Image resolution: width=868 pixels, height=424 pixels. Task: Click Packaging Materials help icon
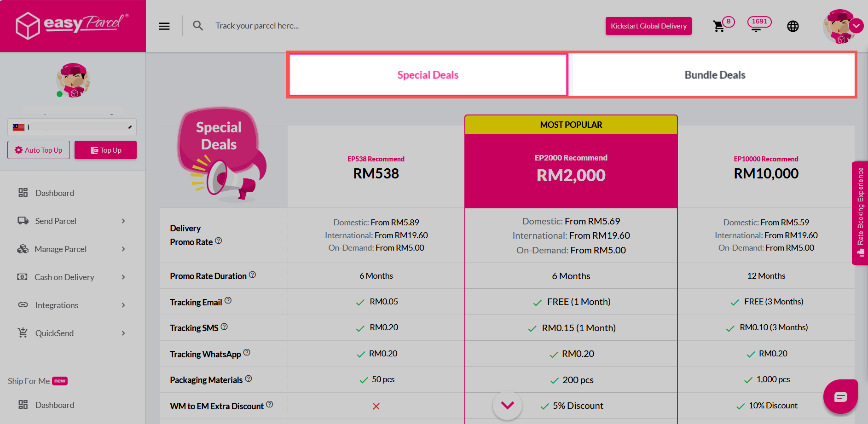click(249, 378)
